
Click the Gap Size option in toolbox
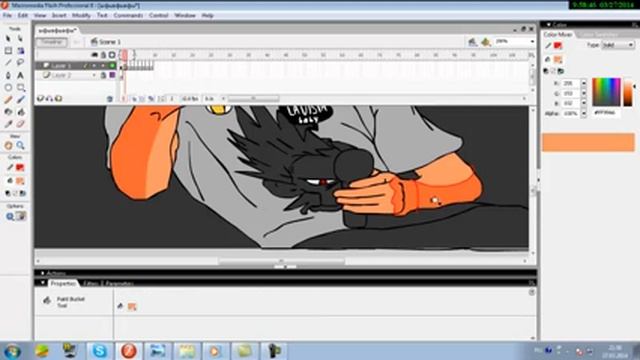[10, 216]
